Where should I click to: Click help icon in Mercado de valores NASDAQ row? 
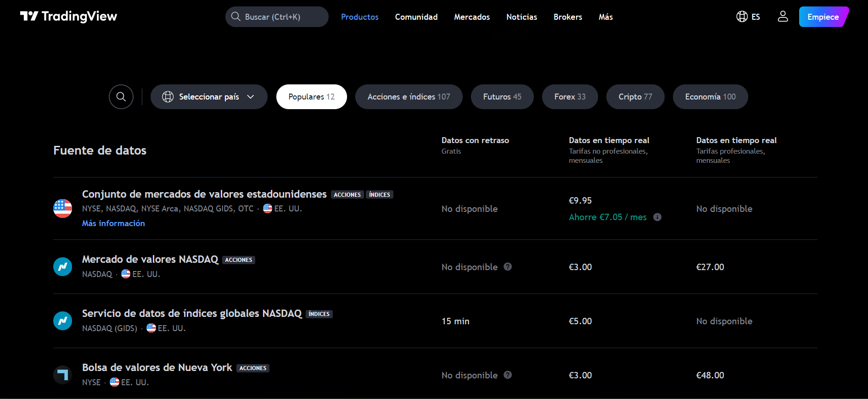[508, 266]
